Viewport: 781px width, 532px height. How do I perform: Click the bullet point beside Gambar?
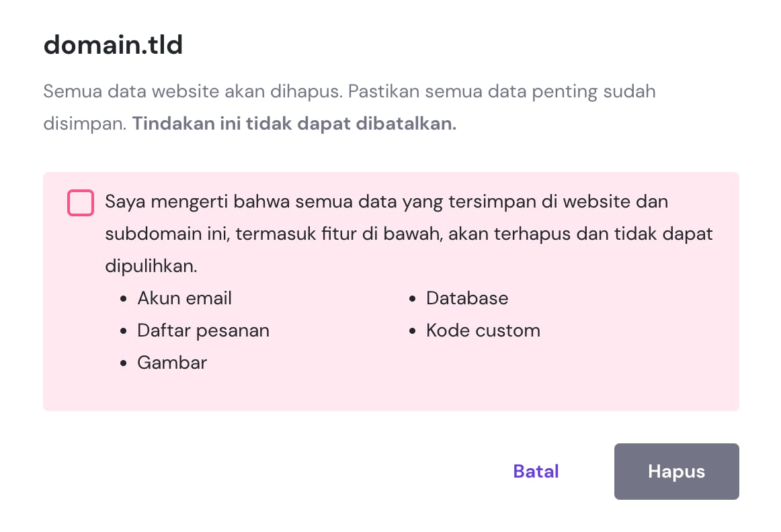pyautogui.click(x=123, y=364)
